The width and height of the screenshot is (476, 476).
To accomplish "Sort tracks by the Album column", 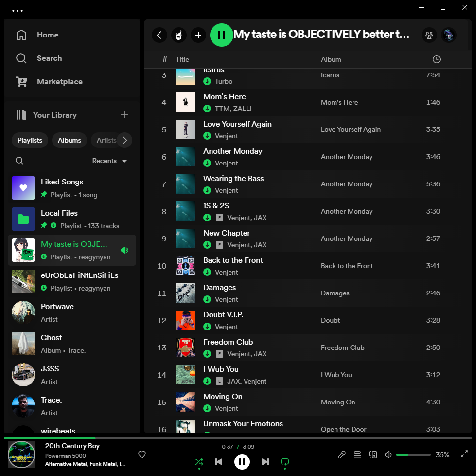I will (331, 59).
